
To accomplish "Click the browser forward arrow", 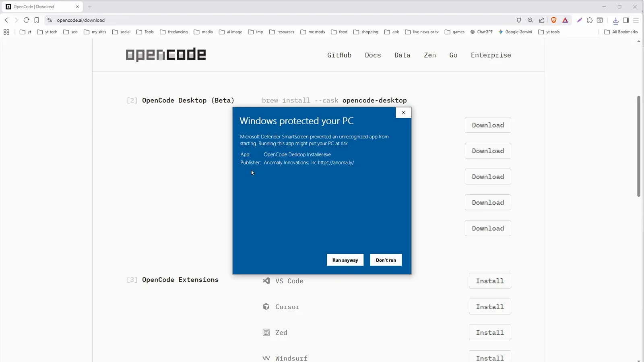I will [x=16, y=20].
